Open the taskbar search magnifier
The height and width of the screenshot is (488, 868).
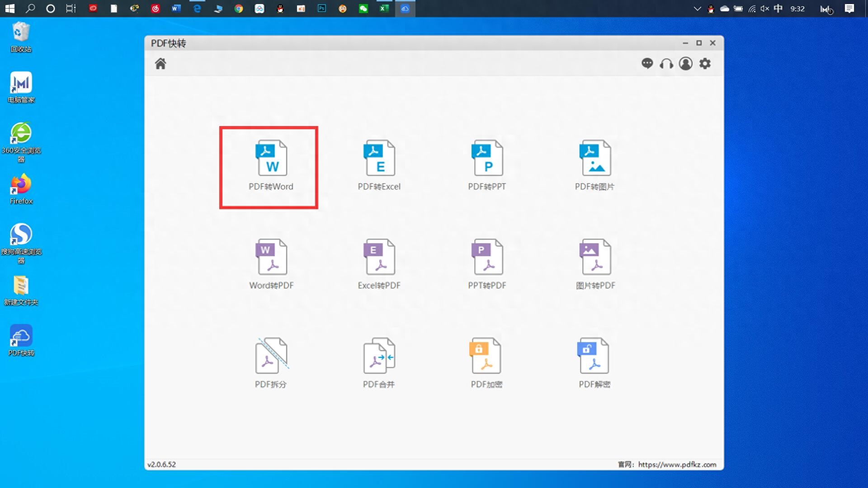30,9
